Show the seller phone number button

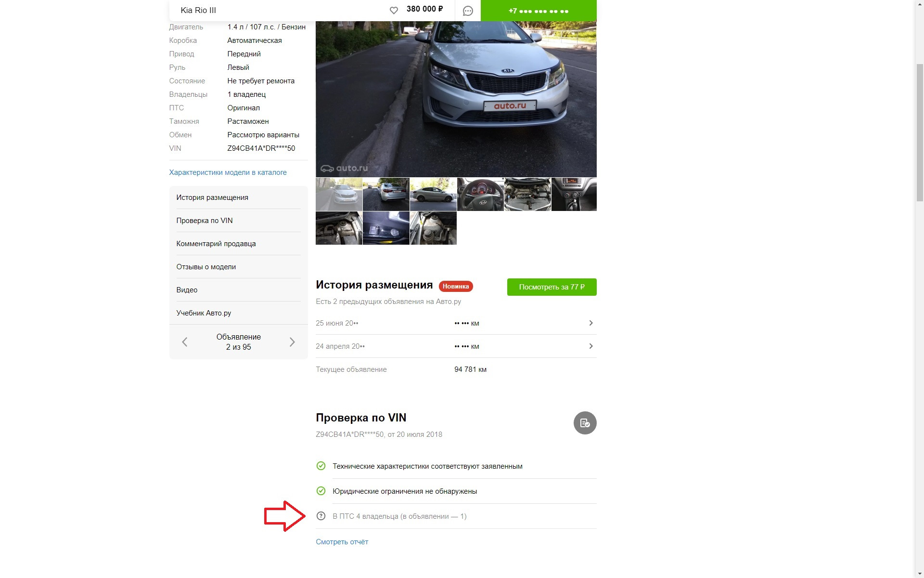[539, 11]
